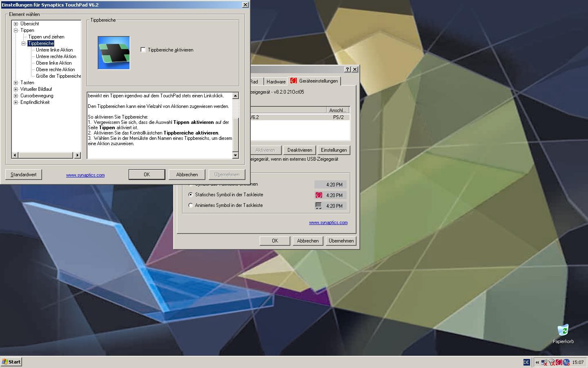Click the static red Synaptics taskbar preview icon
Viewport: 588px width, 368px height.
318,195
